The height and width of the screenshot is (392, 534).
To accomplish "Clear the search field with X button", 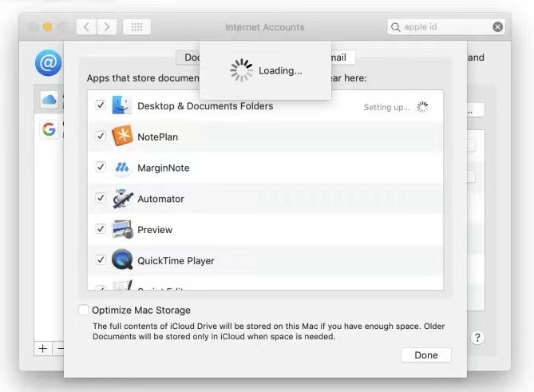I will point(497,27).
